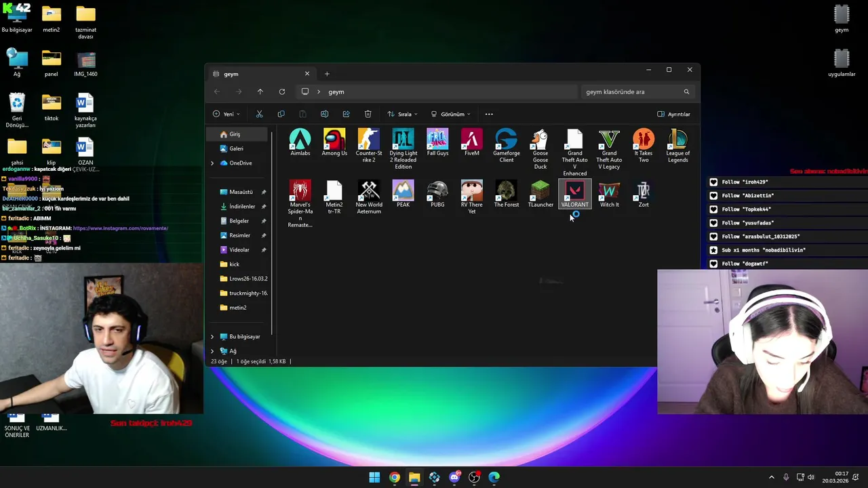This screenshot has width=868, height=488.
Task: Open Microsoft Edge from the taskbar
Action: tap(494, 477)
